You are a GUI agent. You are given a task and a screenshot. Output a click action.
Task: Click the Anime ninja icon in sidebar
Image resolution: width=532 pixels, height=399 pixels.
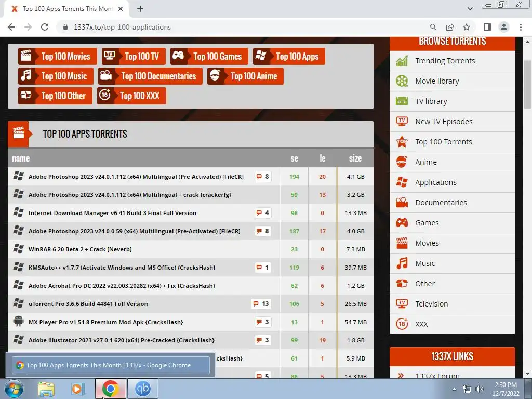[x=402, y=162]
